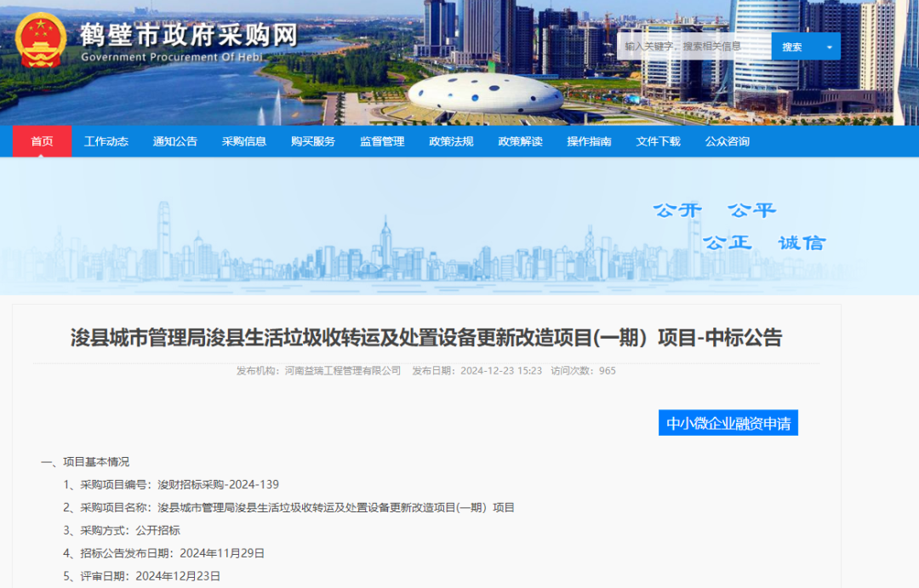This screenshot has width=919, height=588.
Task: Open 政策解读 menu item
Action: 521,141
